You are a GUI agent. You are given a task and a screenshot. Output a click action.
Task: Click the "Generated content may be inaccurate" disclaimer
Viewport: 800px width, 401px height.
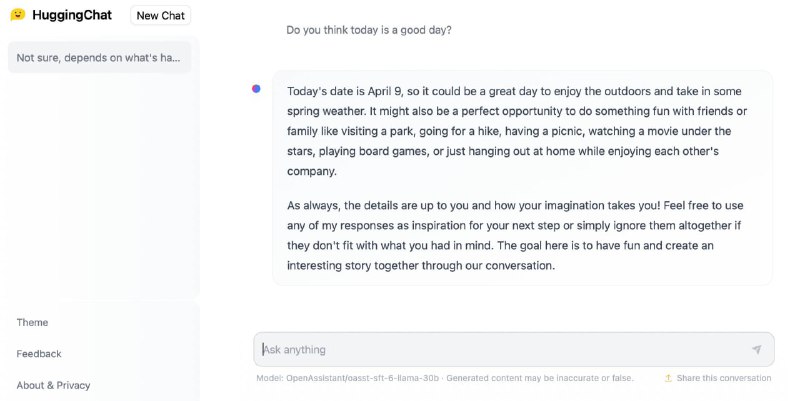540,378
